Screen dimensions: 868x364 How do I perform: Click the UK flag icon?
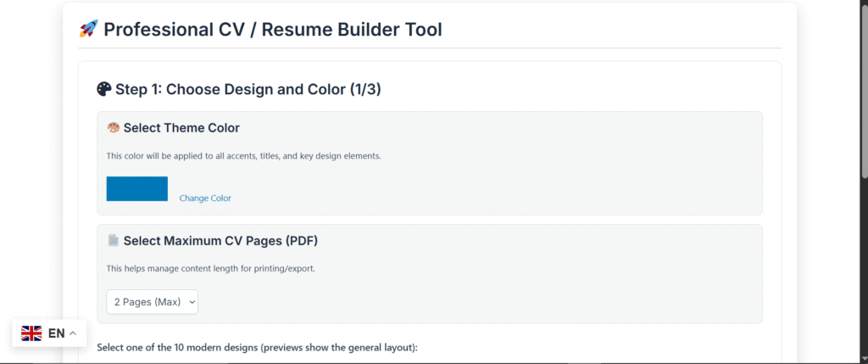31,333
